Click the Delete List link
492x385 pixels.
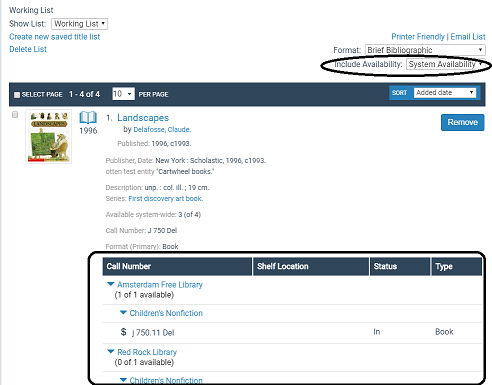pos(28,49)
